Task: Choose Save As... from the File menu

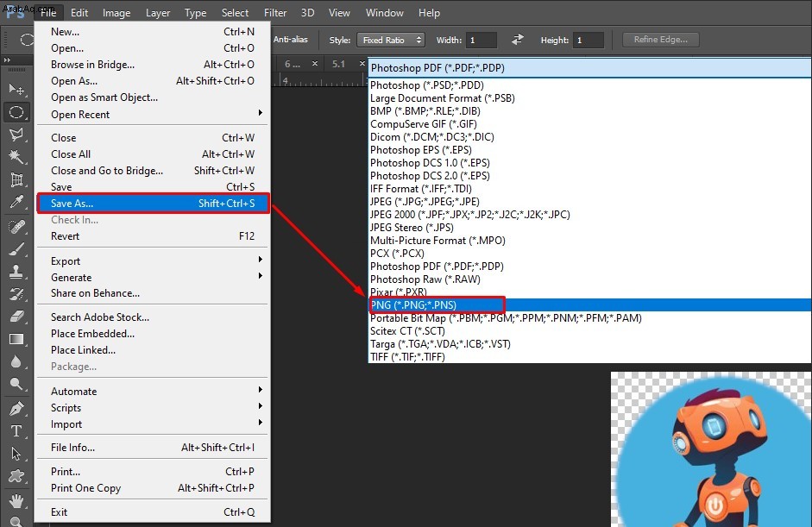Action: click(x=154, y=203)
